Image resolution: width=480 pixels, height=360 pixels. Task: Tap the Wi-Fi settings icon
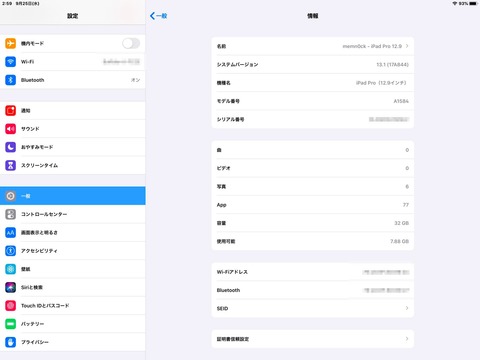(x=10, y=62)
